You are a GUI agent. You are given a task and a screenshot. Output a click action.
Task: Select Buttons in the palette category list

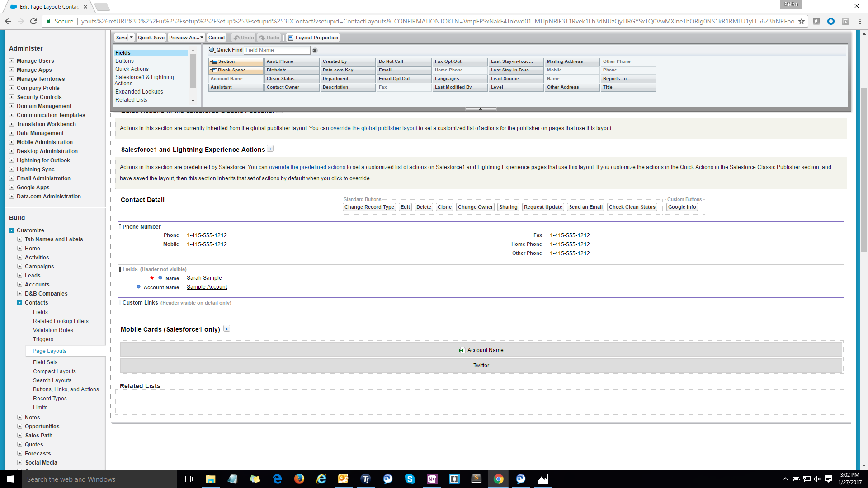click(124, 61)
